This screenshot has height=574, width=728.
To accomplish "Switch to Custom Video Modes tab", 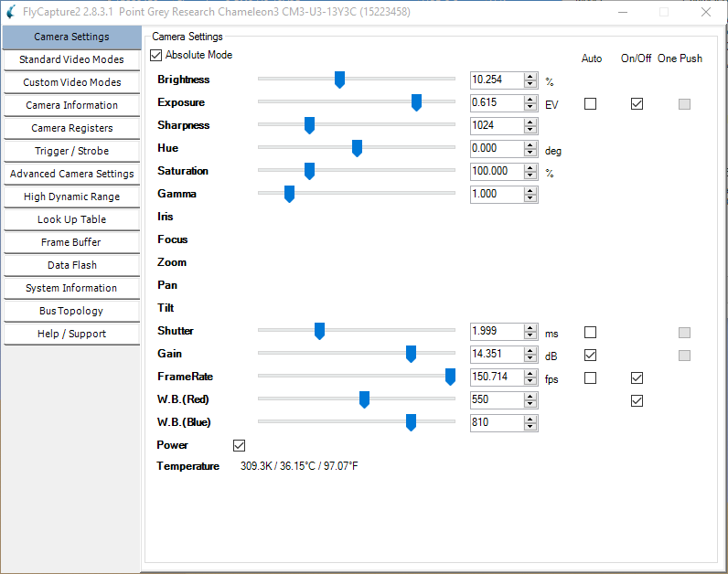I will (72, 82).
